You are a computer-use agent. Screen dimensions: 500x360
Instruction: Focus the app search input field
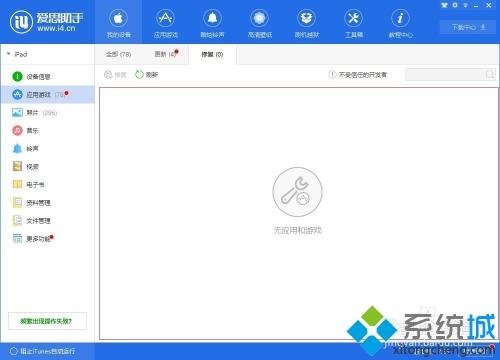(x=445, y=75)
